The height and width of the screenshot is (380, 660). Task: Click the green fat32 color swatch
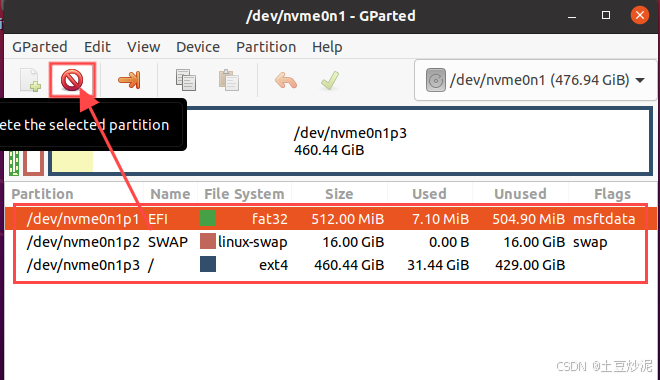[x=208, y=218]
